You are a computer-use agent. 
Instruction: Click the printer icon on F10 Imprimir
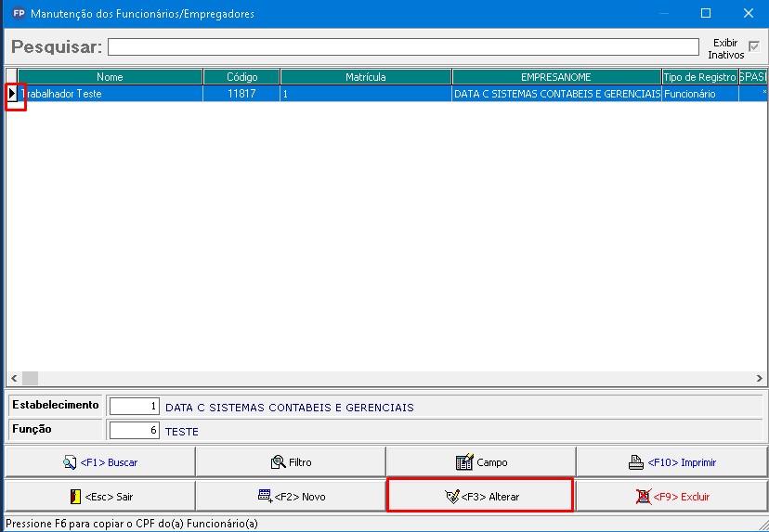[x=637, y=462]
